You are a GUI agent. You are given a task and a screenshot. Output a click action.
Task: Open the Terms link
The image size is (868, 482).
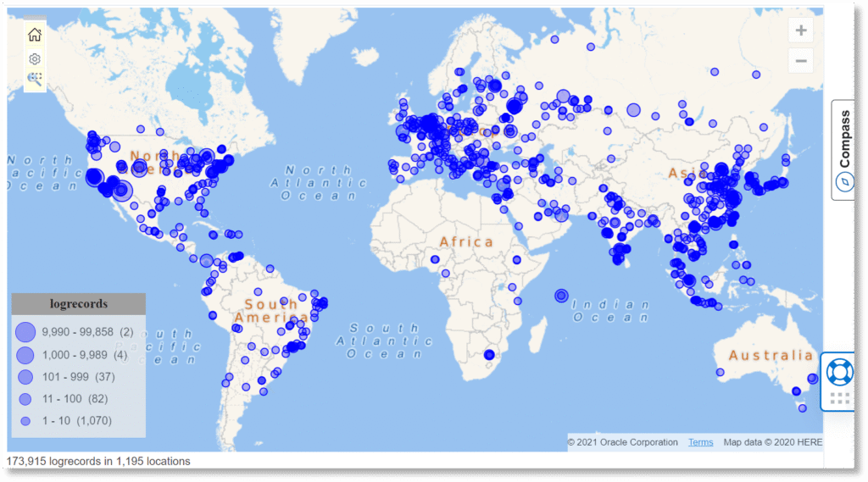(700, 442)
